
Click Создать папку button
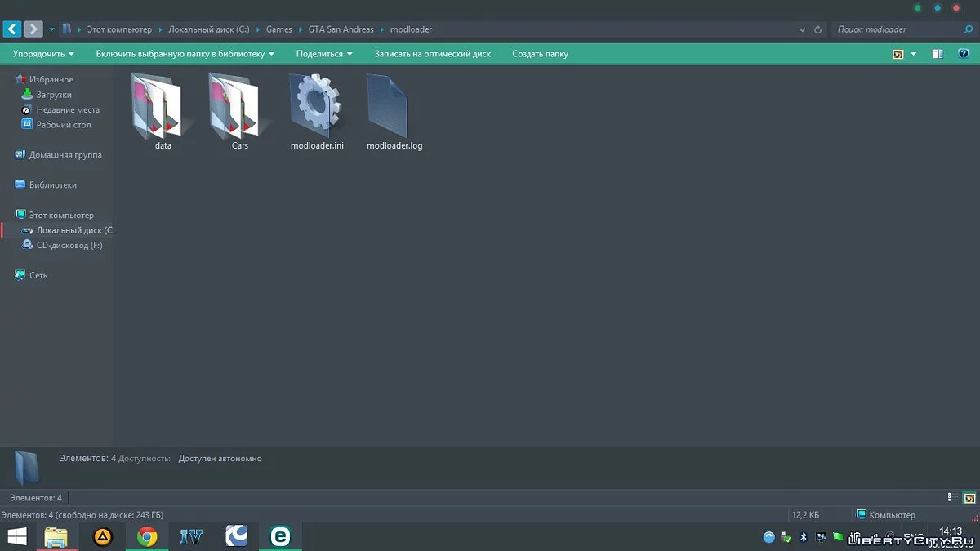540,54
